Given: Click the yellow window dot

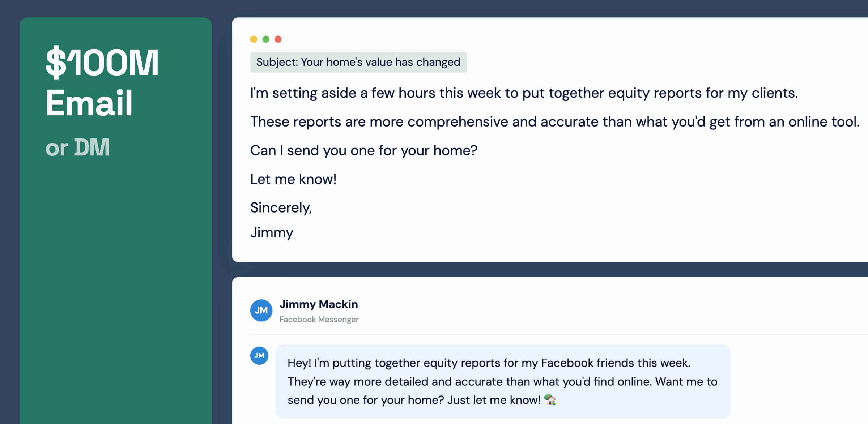Looking at the screenshot, I should (254, 39).
